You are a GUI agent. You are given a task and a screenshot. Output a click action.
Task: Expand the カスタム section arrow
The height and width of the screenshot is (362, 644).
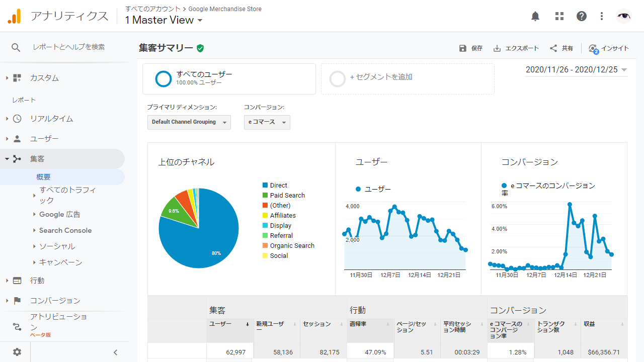[x=7, y=78]
